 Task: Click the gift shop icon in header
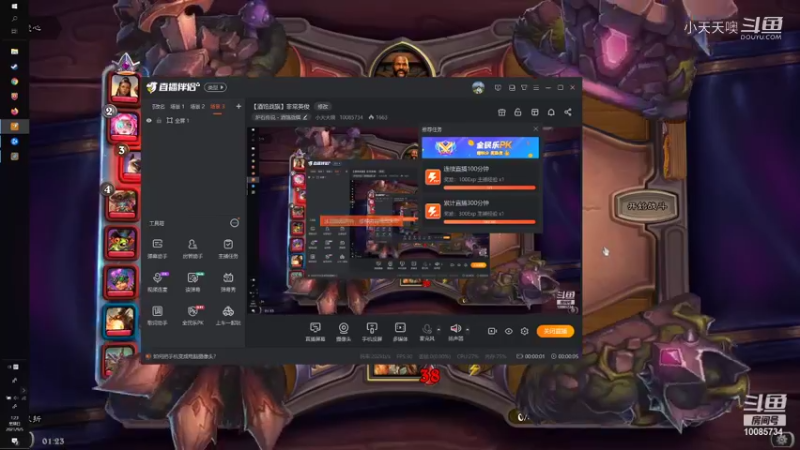(502, 112)
